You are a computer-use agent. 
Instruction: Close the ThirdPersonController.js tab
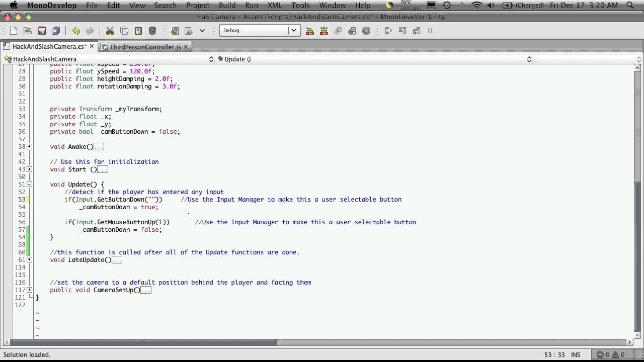[186, 47]
